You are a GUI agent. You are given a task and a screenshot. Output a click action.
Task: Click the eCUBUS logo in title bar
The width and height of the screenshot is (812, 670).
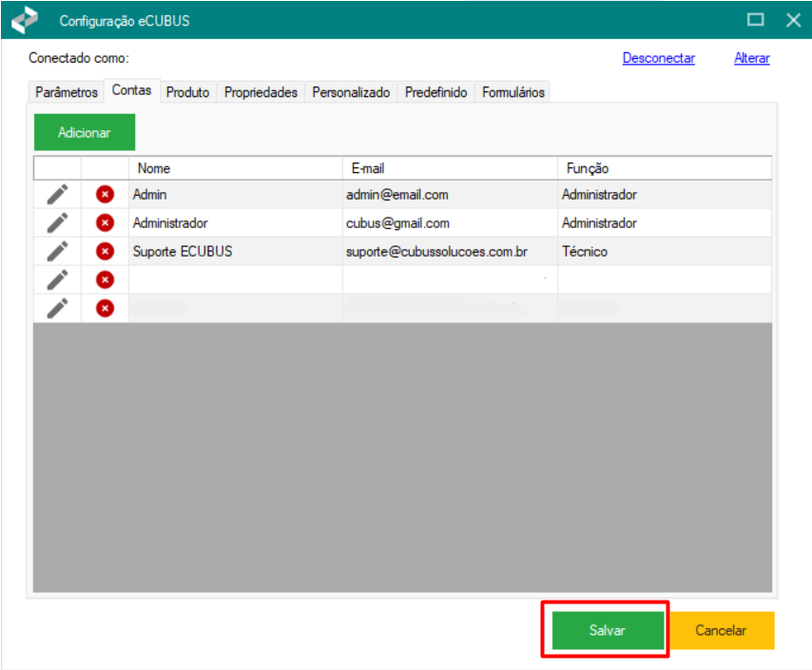click(26, 20)
